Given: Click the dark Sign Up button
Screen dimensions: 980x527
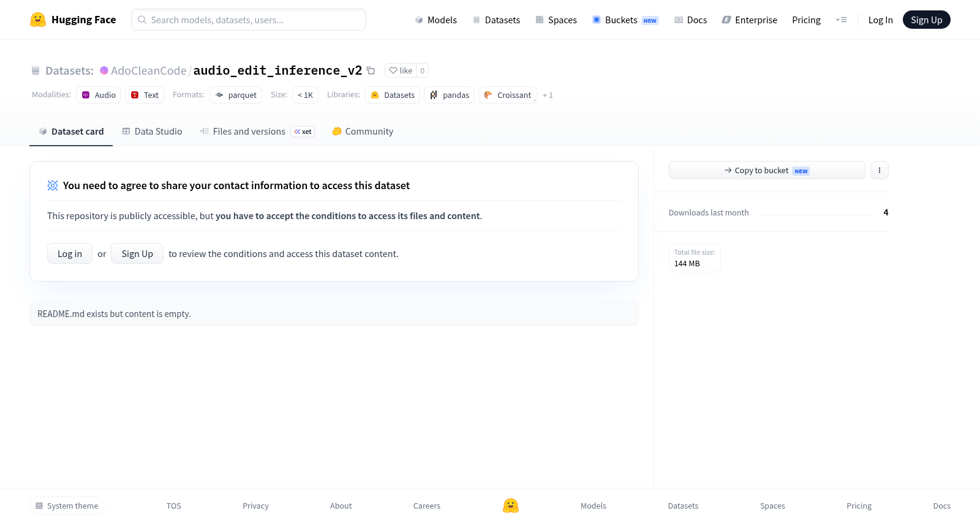Looking at the screenshot, I should point(926,20).
